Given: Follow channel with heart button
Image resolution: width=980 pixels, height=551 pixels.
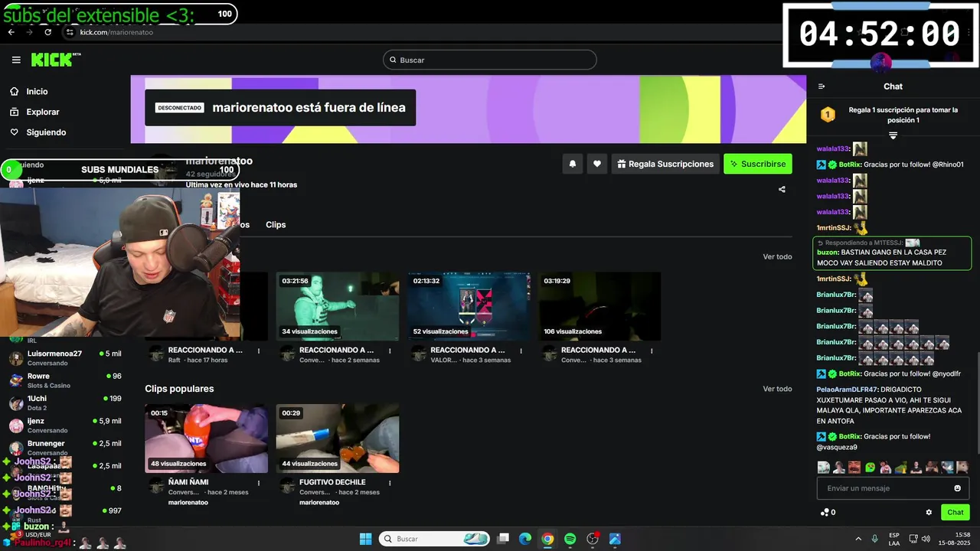Looking at the screenshot, I should [597, 164].
